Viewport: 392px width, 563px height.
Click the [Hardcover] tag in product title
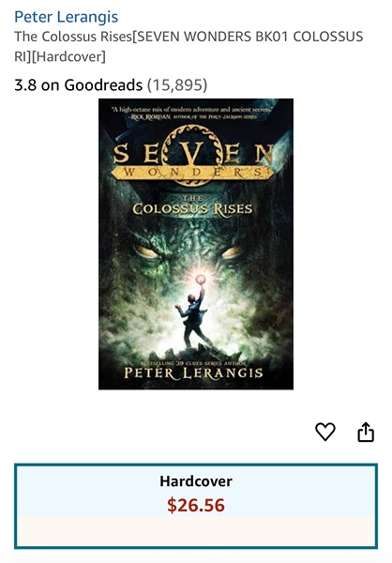click(x=68, y=56)
